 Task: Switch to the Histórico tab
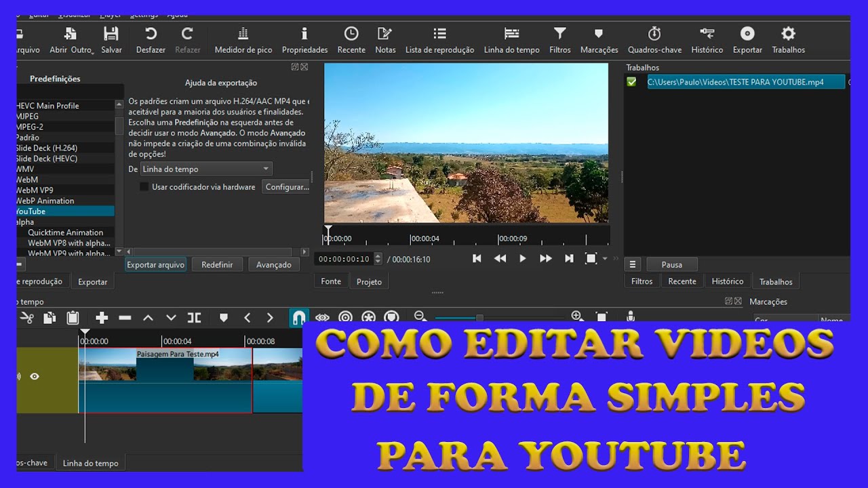[728, 281]
